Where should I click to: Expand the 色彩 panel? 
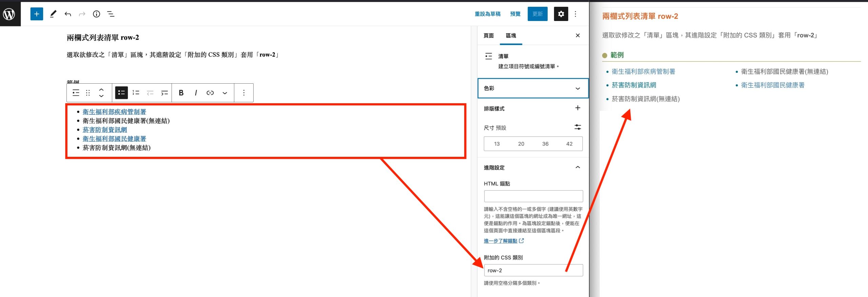click(x=533, y=88)
